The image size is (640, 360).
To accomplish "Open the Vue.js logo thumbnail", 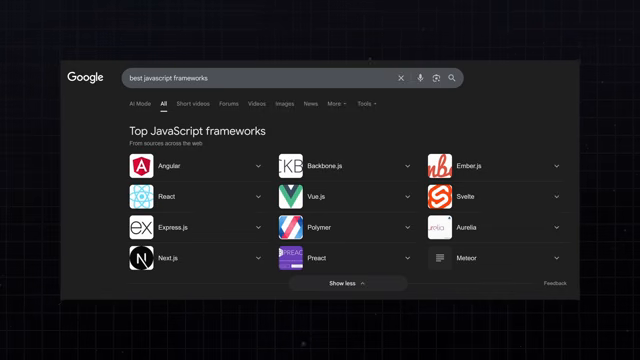I will (291, 196).
